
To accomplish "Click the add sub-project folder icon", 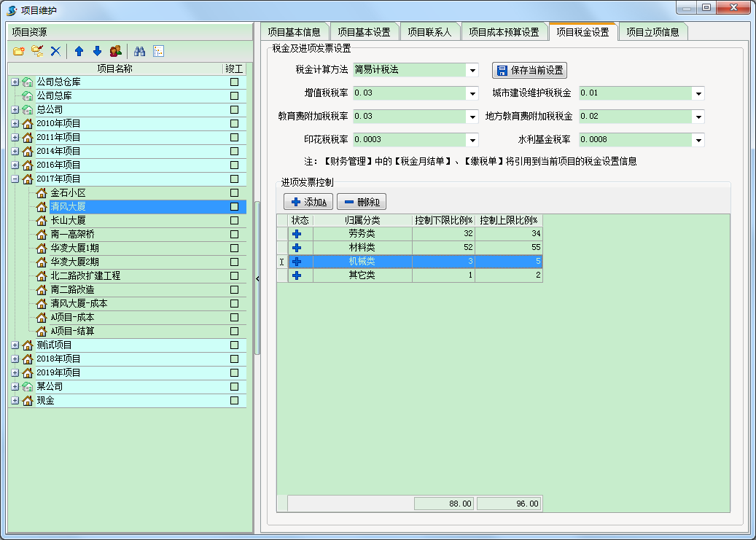I will coord(37,51).
